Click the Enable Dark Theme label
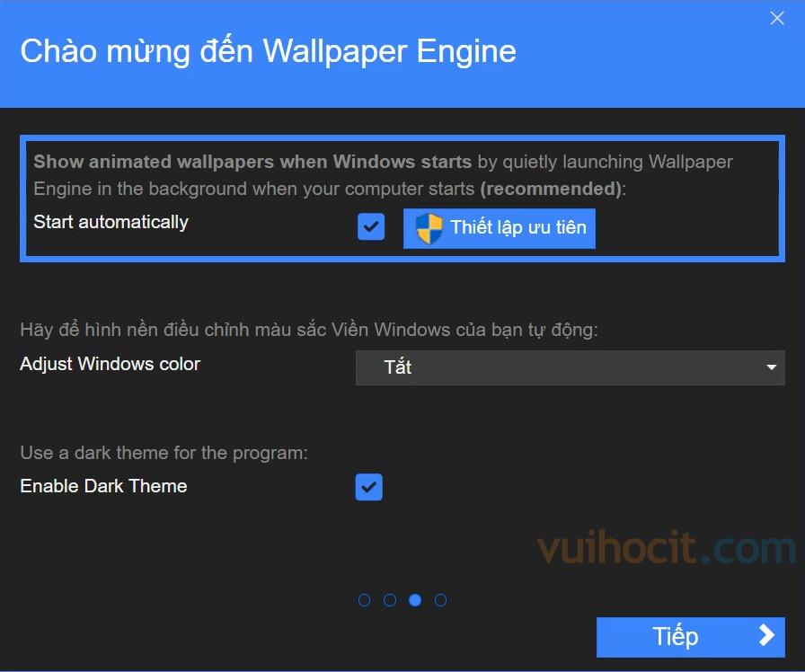This screenshot has height=672, width=805. (103, 486)
